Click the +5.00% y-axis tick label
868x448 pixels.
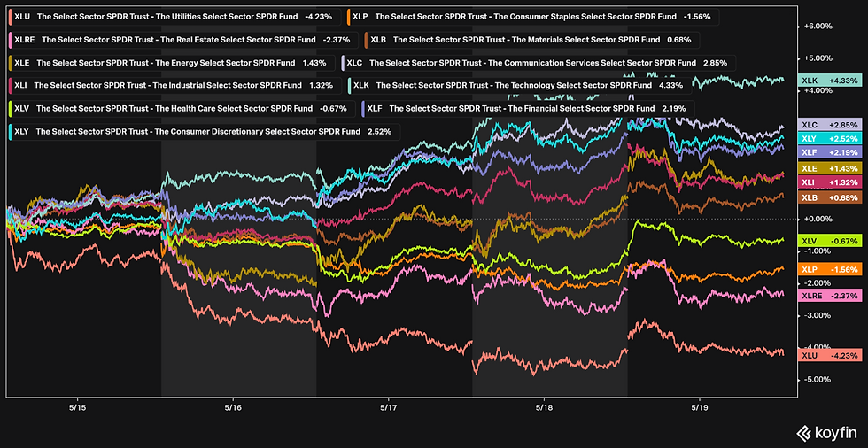pos(817,58)
